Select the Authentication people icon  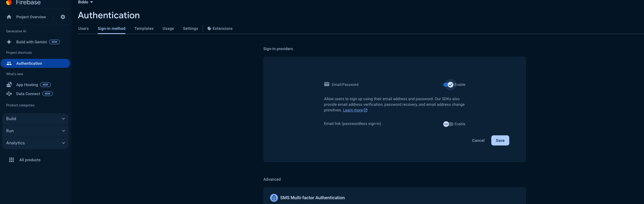tap(9, 63)
